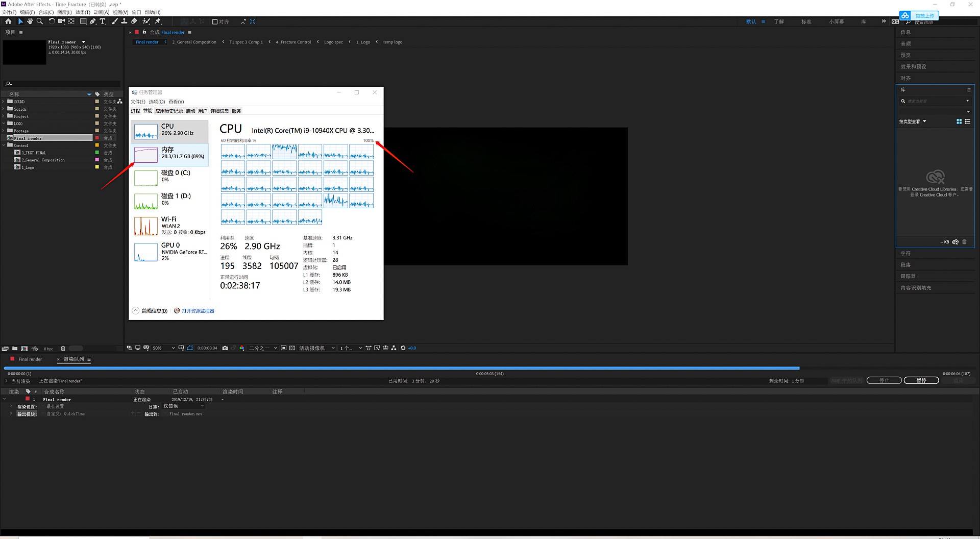The width and height of the screenshot is (980, 539).
Task: Expand the 渲染设置 row
Action: 11,406
